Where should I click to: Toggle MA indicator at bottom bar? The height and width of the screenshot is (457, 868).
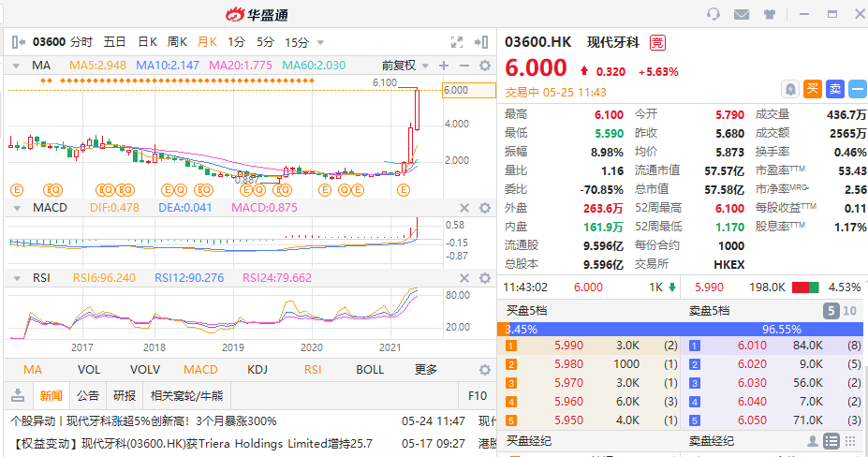click(32, 370)
